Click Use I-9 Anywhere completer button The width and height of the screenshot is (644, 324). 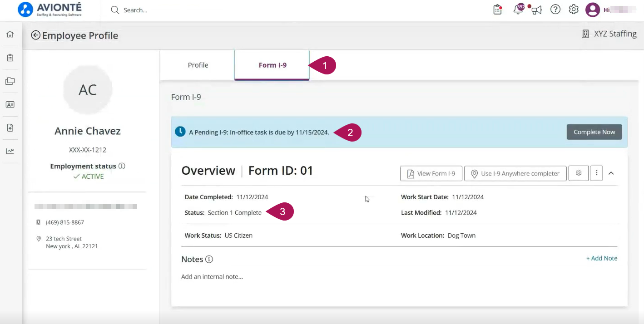coord(515,173)
